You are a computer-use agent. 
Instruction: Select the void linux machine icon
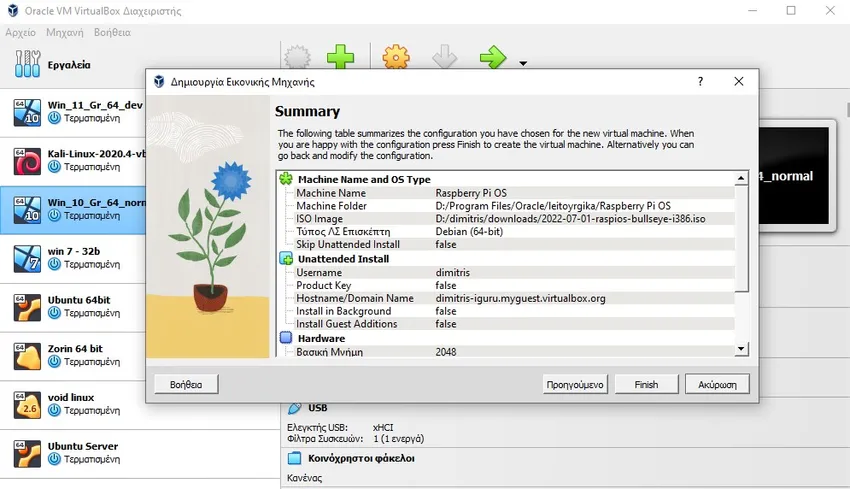[x=27, y=405]
